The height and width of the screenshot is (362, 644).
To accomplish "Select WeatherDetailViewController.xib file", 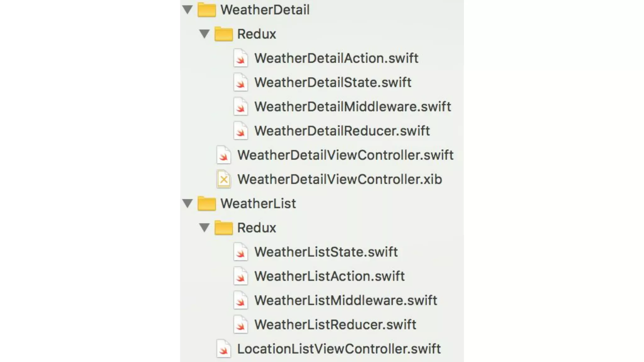I will tap(340, 179).
